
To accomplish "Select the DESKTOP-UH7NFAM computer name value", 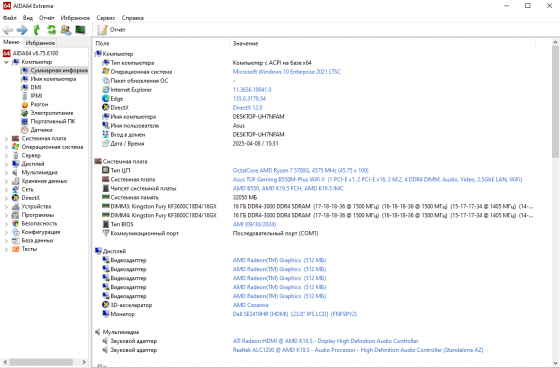I will tap(259, 116).
